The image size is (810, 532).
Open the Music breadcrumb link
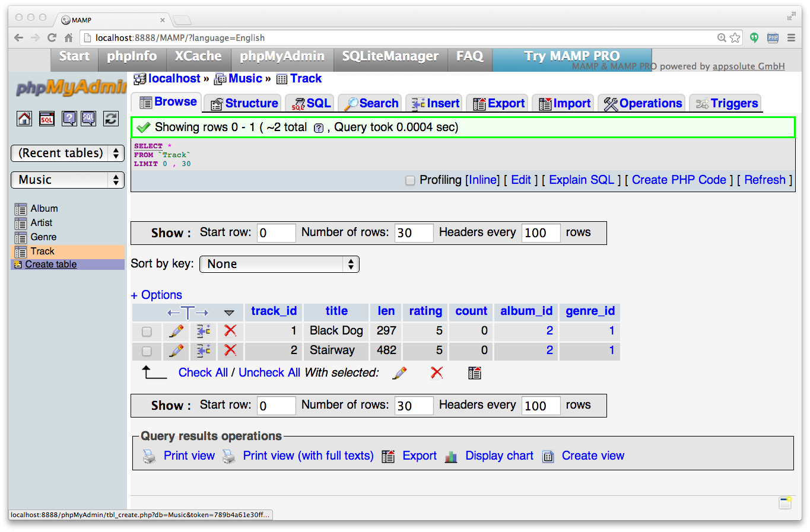coord(245,78)
